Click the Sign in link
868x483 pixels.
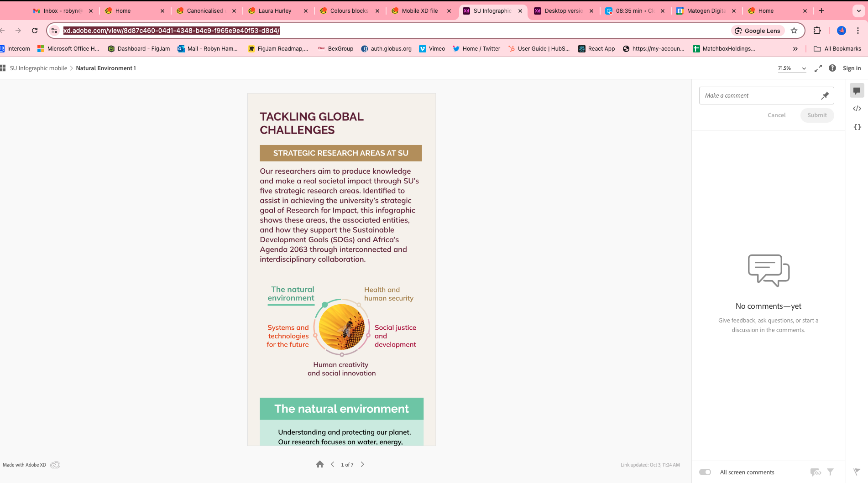click(x=852, y=68)
